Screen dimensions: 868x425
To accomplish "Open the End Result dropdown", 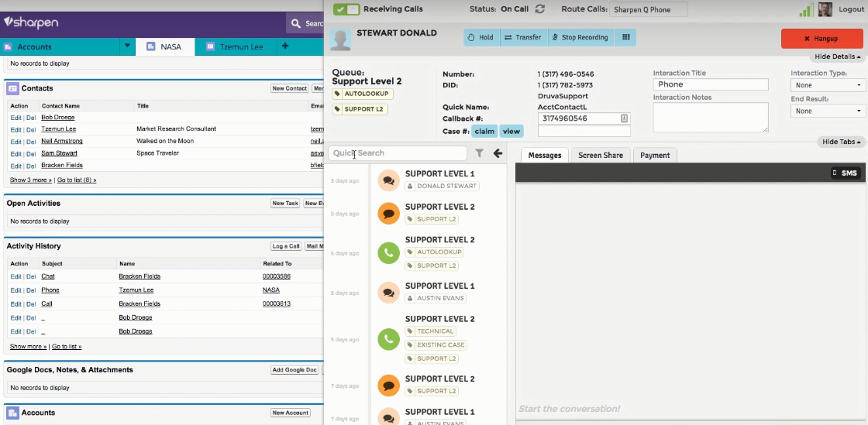I will point(828,111).
